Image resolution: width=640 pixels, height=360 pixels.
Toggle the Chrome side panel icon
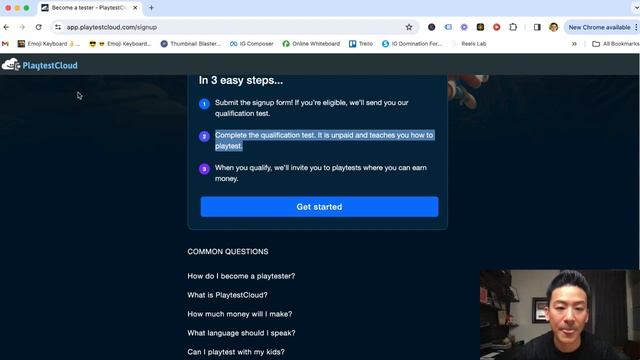coord(537,27)
